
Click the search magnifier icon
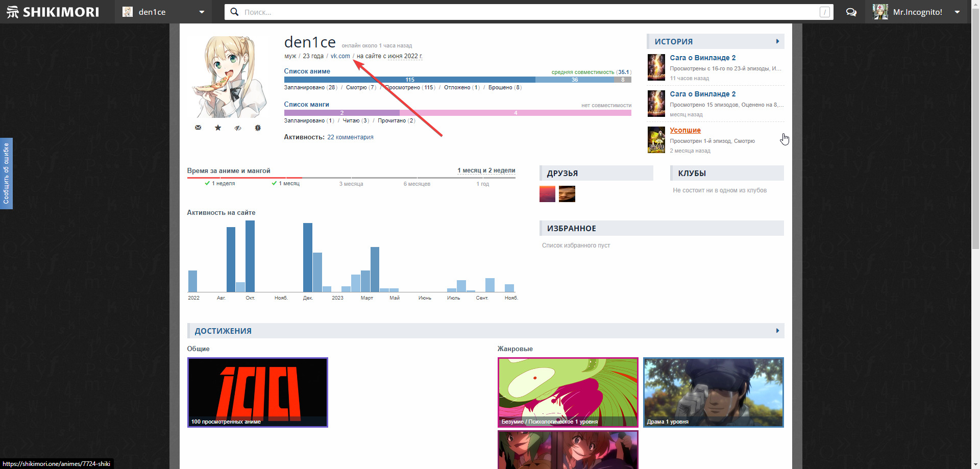[x=234, y=12]
